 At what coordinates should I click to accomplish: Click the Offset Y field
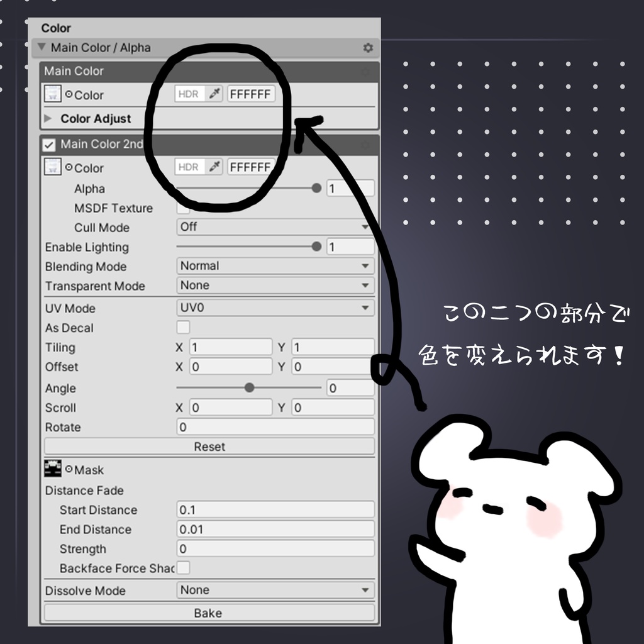333,367
